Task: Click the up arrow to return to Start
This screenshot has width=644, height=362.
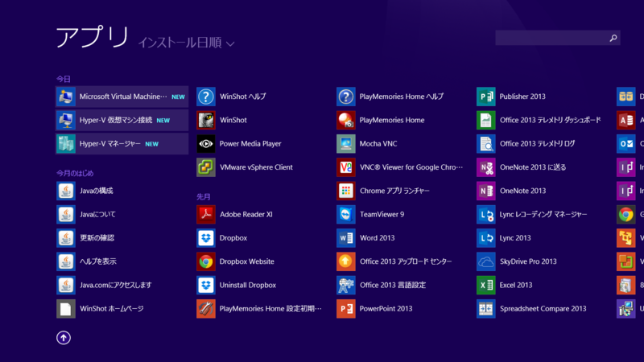Action: click(x=64, y=338)
